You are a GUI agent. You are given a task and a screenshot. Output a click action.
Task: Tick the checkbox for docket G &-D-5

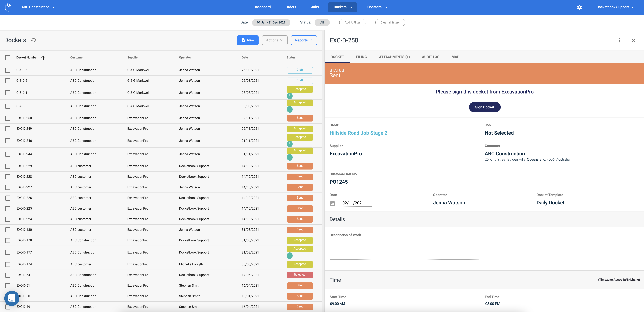pos(8,81)
